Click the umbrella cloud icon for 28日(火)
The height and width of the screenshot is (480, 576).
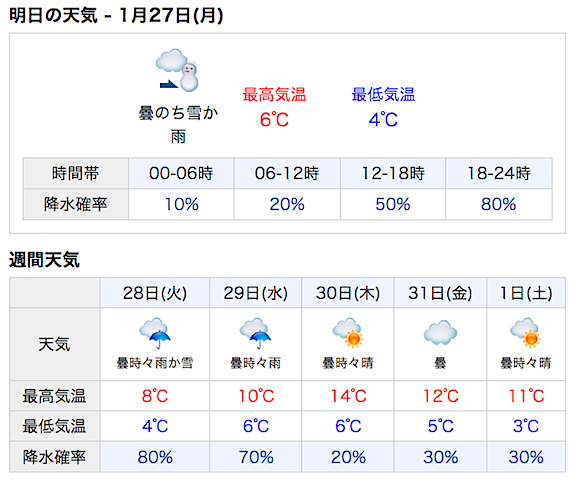[x=155, y=333]
